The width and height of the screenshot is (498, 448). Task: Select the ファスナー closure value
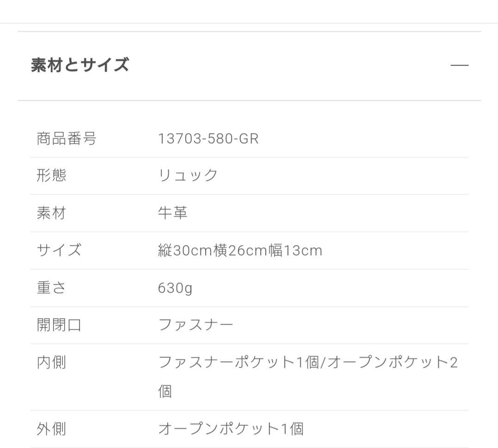[196, 325]
